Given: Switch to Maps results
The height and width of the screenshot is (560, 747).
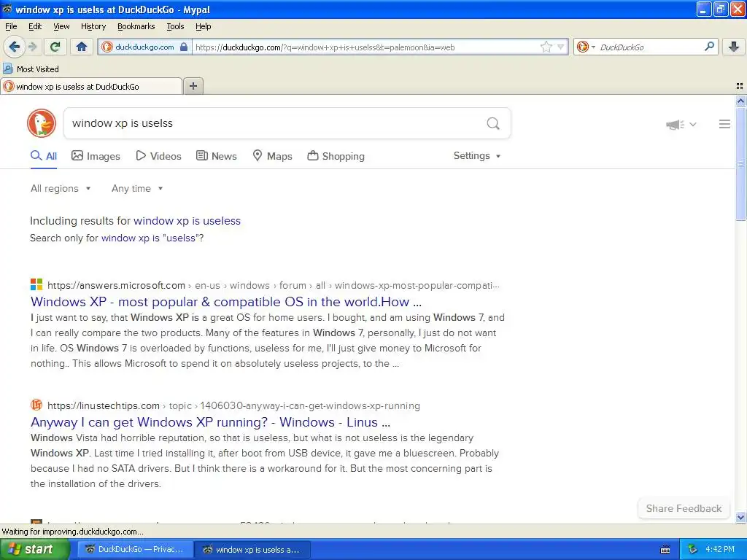Looking at the screenshot, I should [272, 156].
